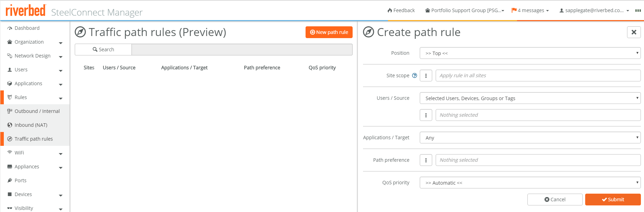The width and height of the screenshot is (644, 212).
Task: Cancel path rule creation
Action: 555,200
